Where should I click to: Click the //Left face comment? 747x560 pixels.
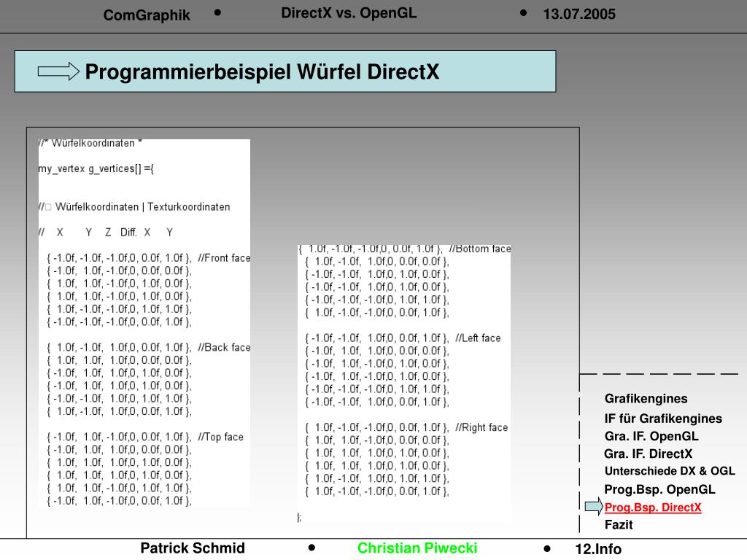point(478,338)
